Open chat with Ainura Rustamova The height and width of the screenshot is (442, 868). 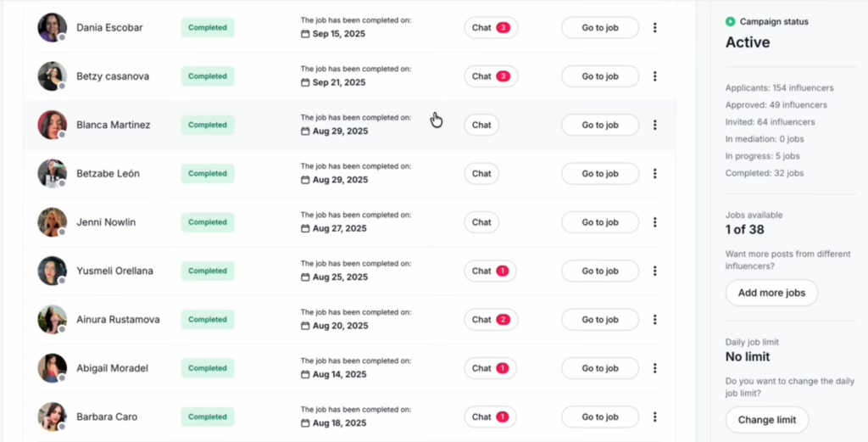(x=491, y=320)
